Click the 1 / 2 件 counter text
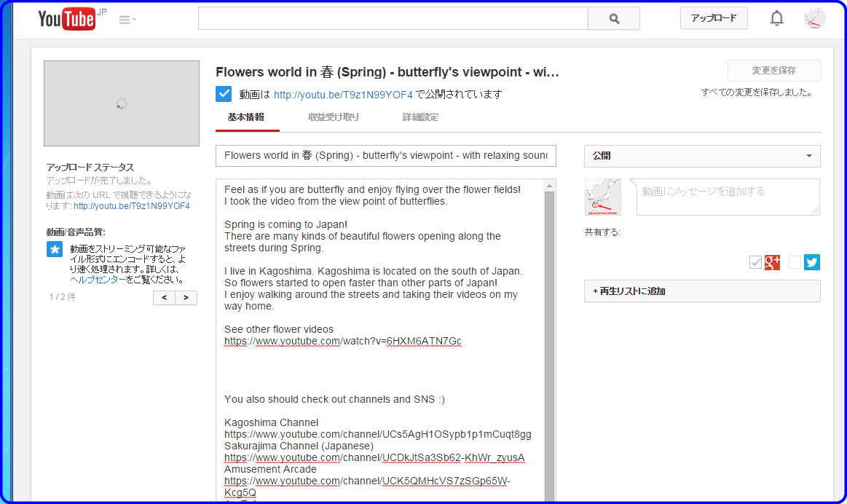This screenshot has width=847, height=504. [x=62, y=297]
